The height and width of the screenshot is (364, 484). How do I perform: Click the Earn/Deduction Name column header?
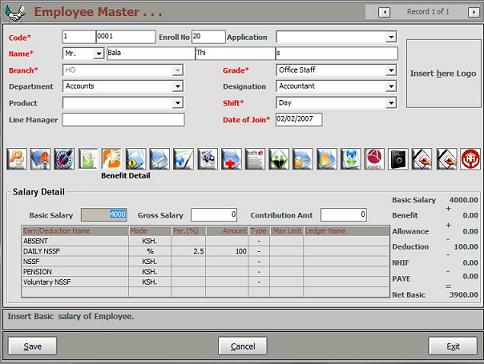pyautogui.click(x=75, y=231)
